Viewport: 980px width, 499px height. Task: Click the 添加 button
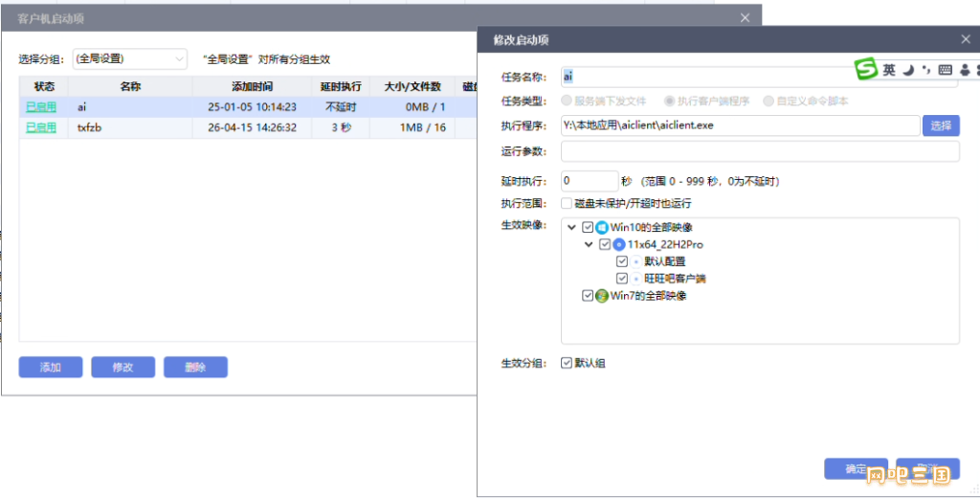(x=51, y=367)
